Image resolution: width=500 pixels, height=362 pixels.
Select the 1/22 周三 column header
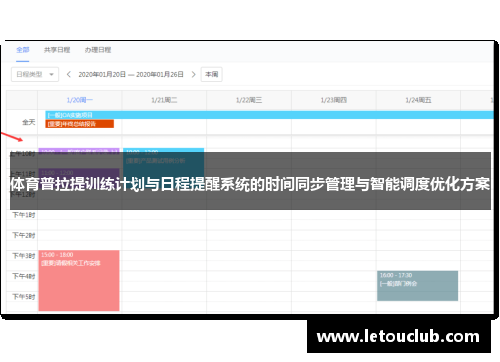click(x=249, y=100)
